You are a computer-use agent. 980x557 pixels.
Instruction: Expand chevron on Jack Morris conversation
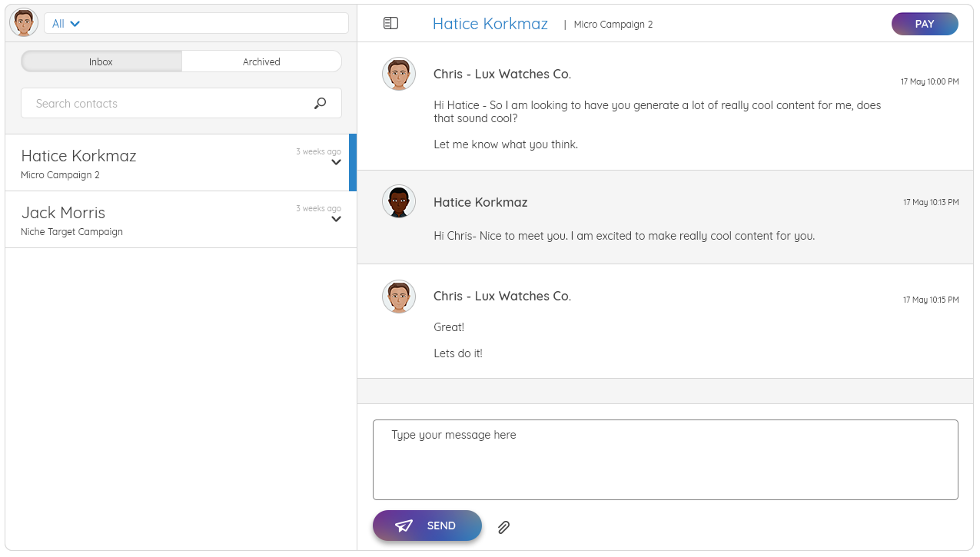(x=336, y=219)
